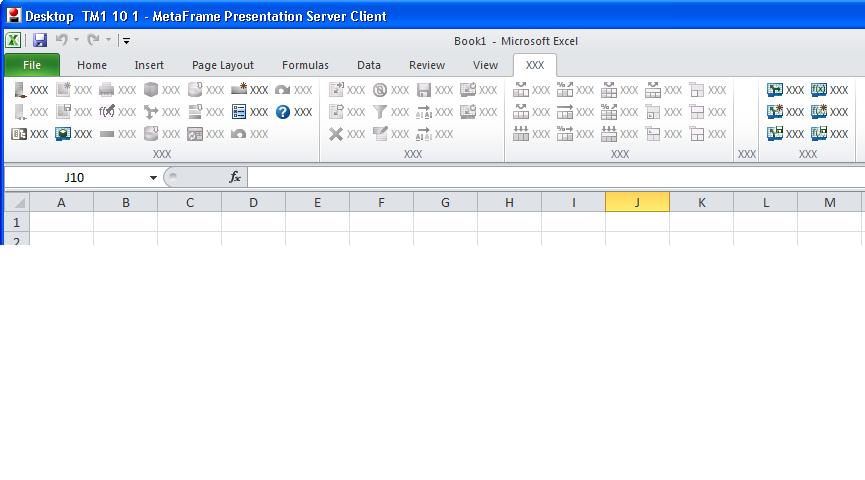The width and height of the screenshot is (865, 480).
Task: Select the XXX ribbon tab
Action: 535,65
